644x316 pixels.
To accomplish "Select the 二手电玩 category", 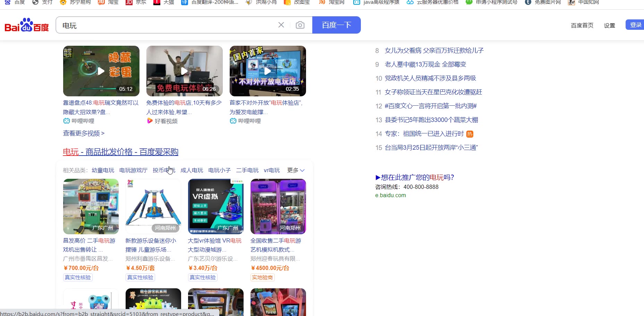I will pos(247,170).
